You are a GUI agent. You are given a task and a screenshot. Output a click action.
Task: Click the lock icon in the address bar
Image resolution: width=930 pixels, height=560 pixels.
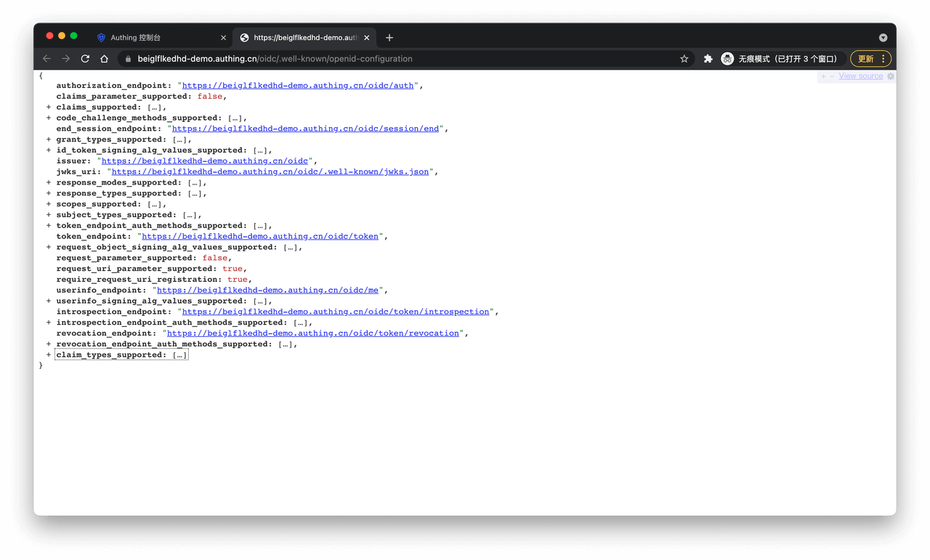tap(128, 59)
